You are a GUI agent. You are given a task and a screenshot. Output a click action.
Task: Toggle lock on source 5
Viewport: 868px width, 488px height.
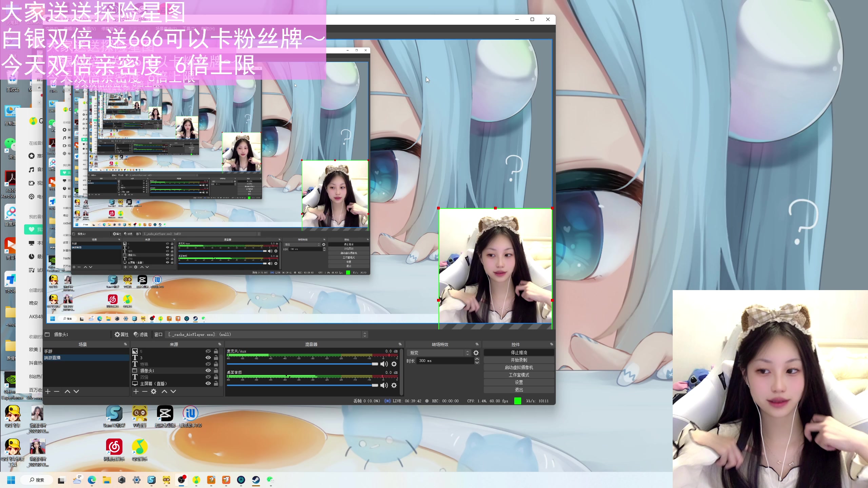[x=216, y=351]
